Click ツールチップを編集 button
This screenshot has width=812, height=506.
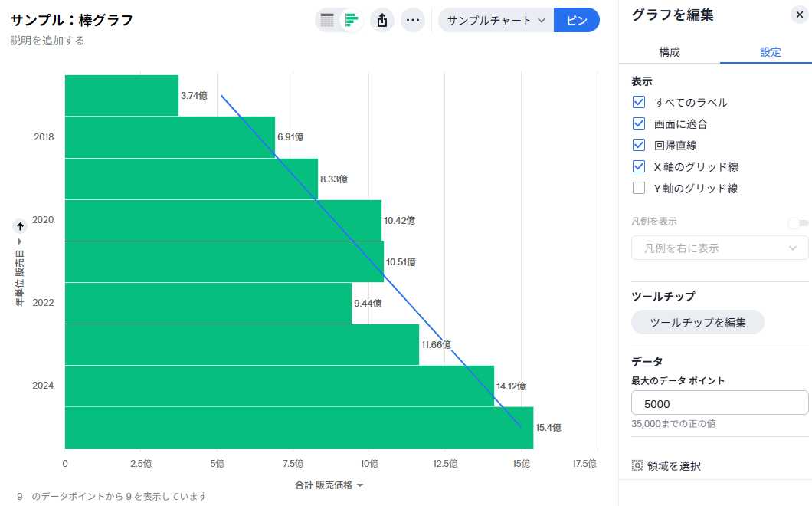point(698,323)
